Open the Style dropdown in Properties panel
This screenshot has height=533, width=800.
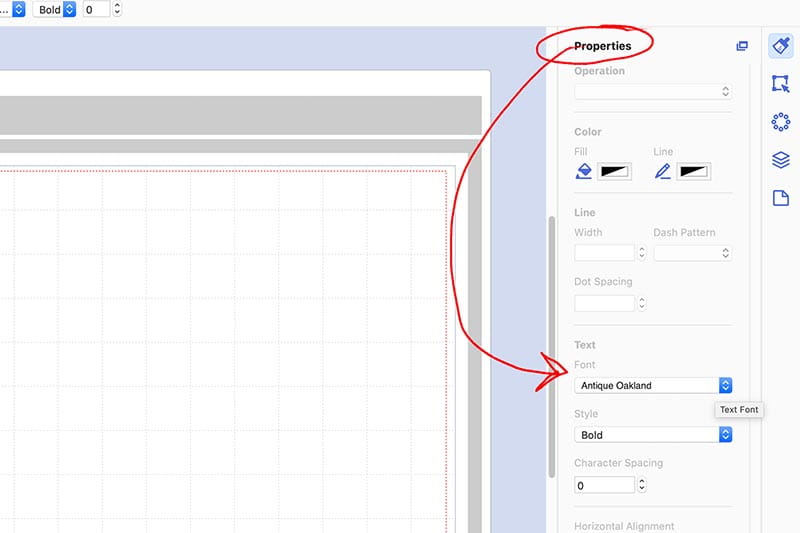653,435
